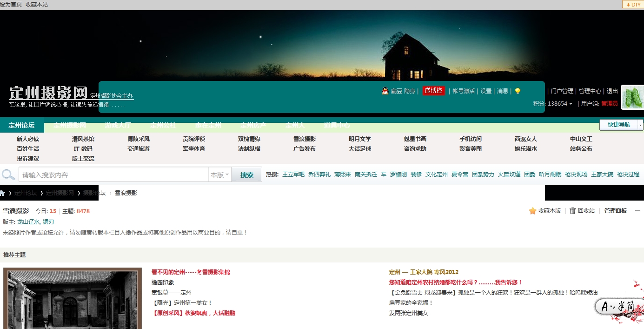The image size is (644, 329).
Task: Open the 设置 link
Action: coord(486,91)
